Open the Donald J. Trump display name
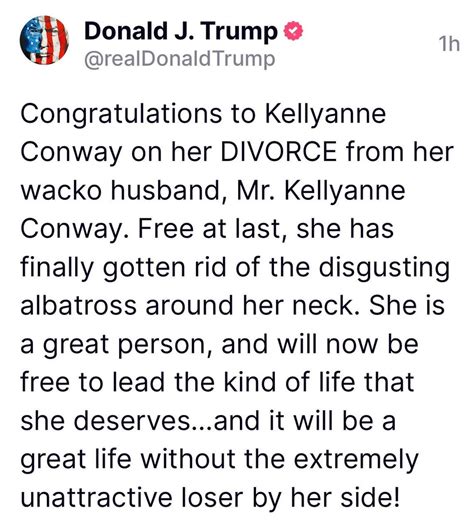Image resolution: width=474 pixels, height=531 pixels. click(181, 31)
